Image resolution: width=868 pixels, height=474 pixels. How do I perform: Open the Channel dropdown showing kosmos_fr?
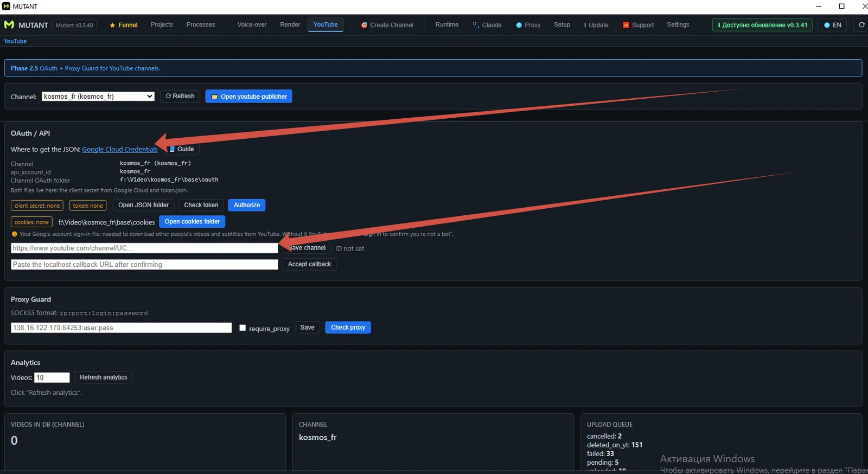[x=98, y=97]
